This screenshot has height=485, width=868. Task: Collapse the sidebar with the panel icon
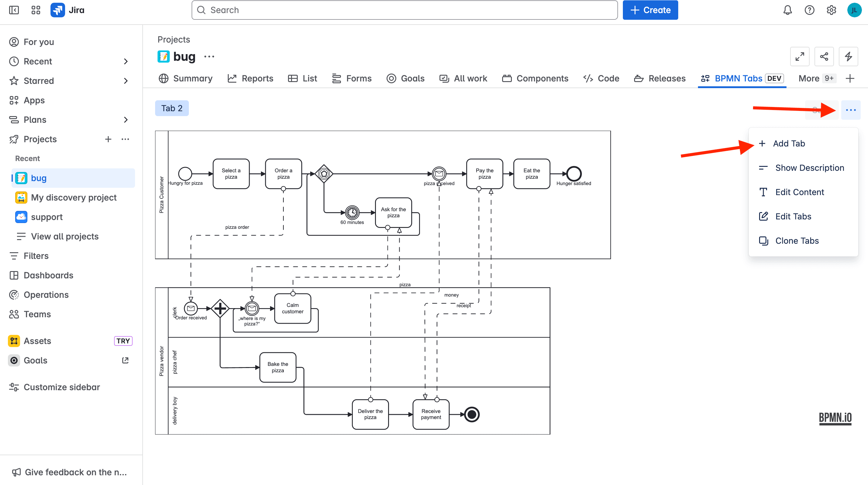pyautogui.click(x=14, y=10)
